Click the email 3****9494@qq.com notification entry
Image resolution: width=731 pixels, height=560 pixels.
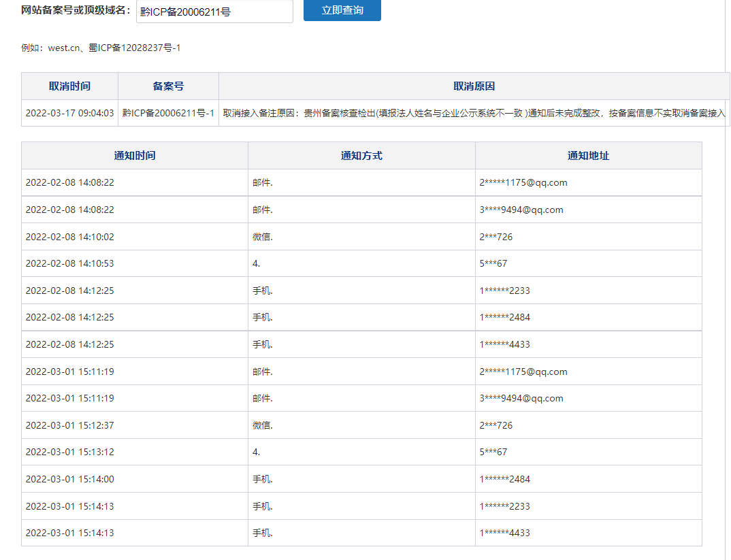click(x=519, y=210)
